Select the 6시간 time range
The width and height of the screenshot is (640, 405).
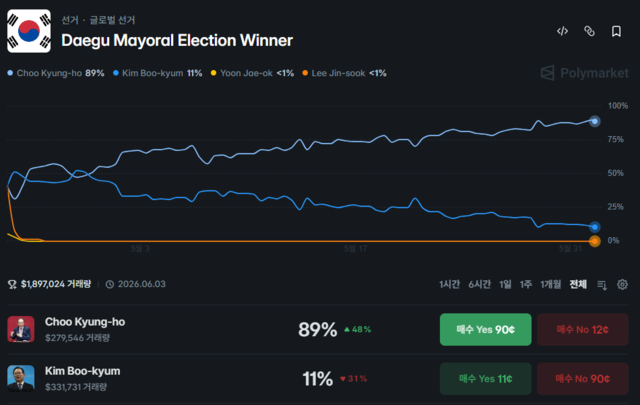click(479, 284)
